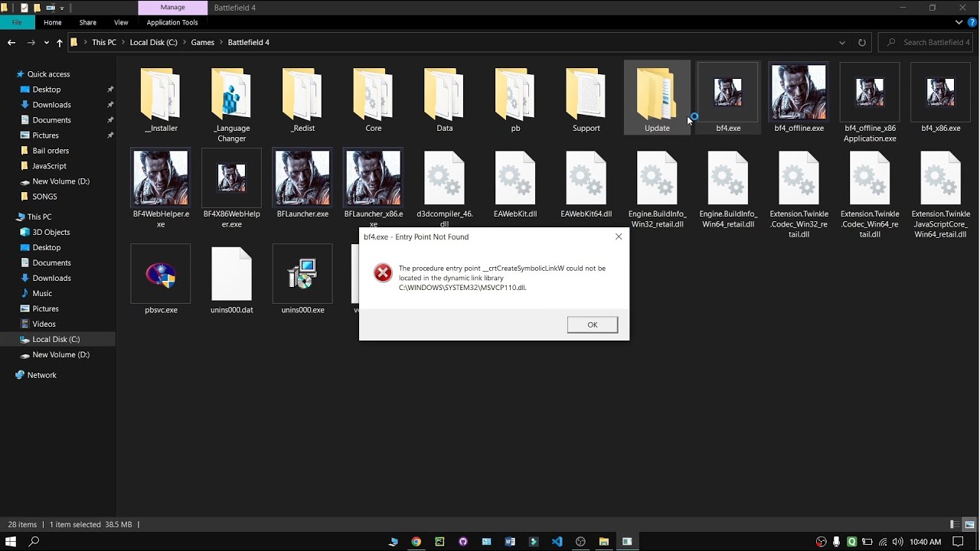The image size is (980, 551).
Task: Switch to details view in the status bar
Action: point(955,525)
